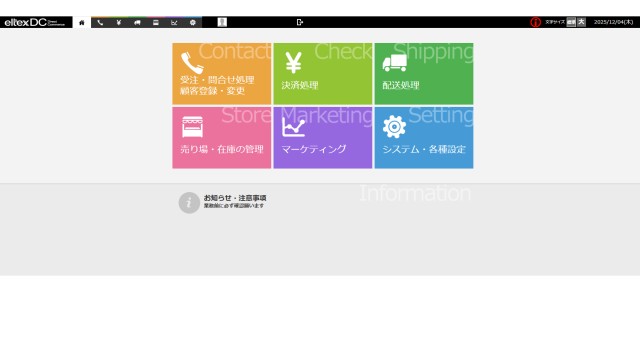
Task: Open the green 決済処理 Check tile
Action: click(323, 74)
